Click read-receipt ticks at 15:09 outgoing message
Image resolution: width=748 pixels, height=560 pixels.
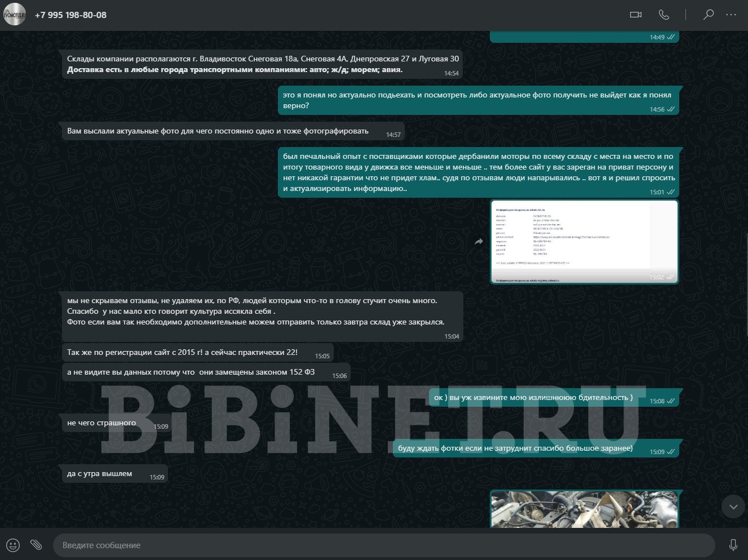(x=671, y=452)
